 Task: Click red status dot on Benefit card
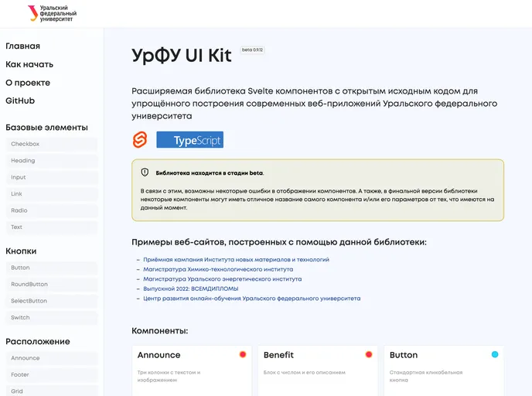pos(368,354)
